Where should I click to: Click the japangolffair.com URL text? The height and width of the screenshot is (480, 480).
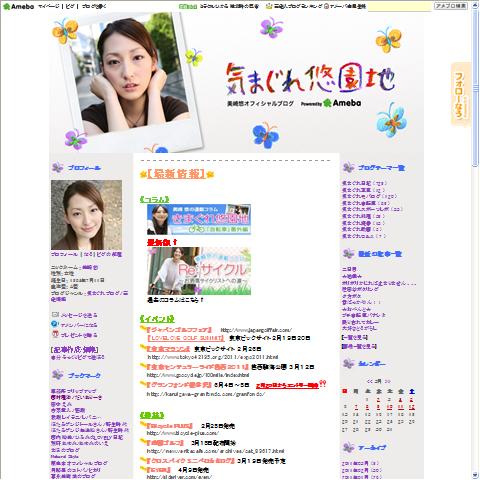click(256, 330)
